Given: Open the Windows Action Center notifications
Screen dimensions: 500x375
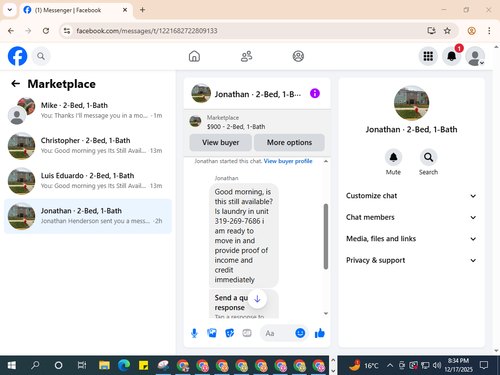Looking at the screenshot, I should tap(484, 365).
